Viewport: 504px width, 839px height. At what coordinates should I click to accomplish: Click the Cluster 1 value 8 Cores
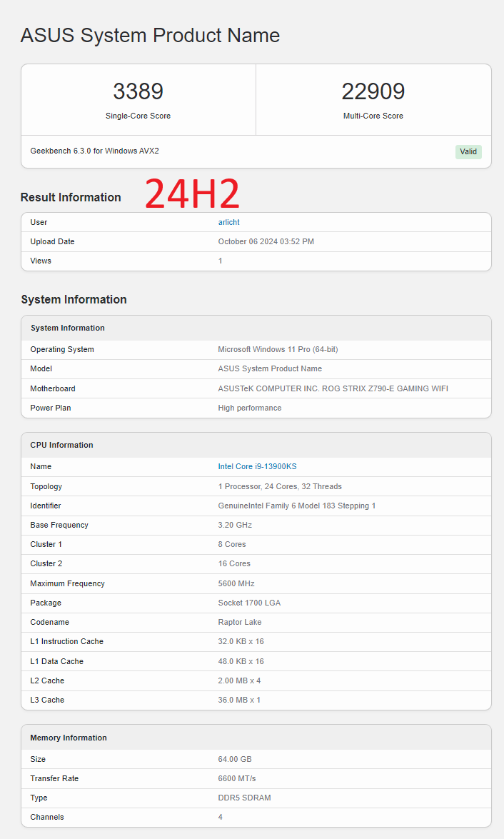(232, 544)
